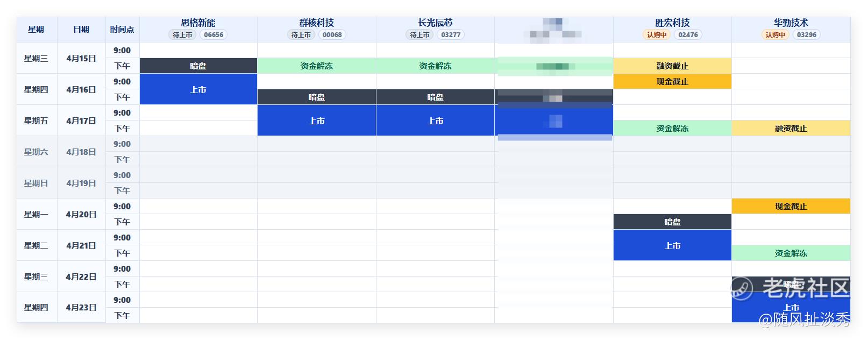
Task: Click 星期三 in the 4月15日 row
Action: [37, 58]
